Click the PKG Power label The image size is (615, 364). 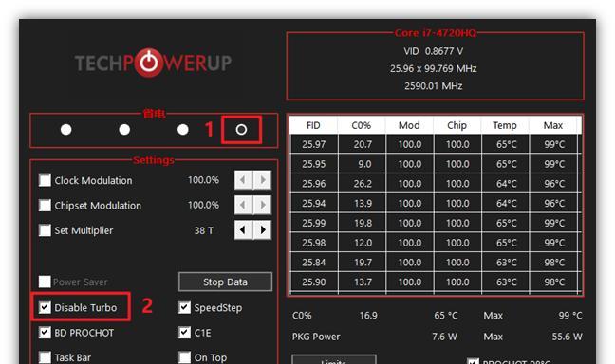pos(316,337)
